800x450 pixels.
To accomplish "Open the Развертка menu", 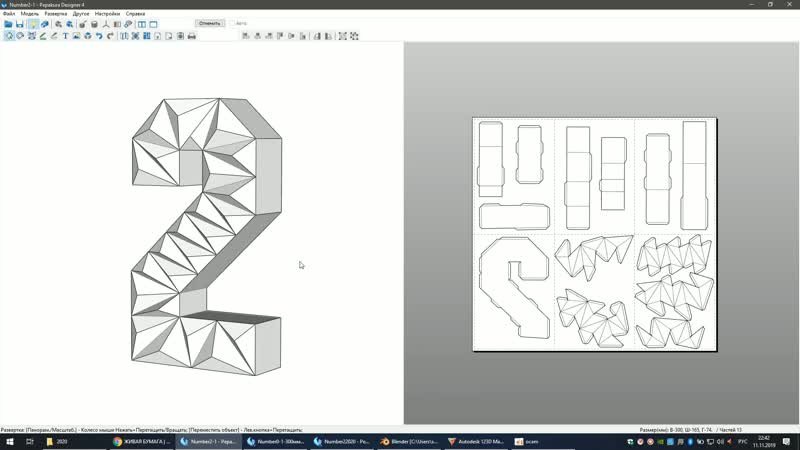I will coord(55,13).
